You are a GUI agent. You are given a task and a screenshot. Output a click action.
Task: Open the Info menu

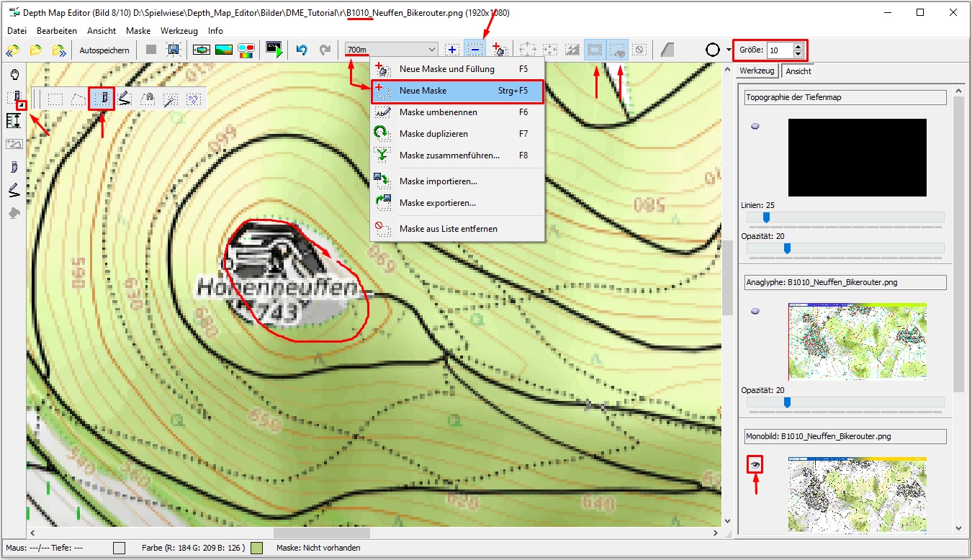click(x=215, y=31)
